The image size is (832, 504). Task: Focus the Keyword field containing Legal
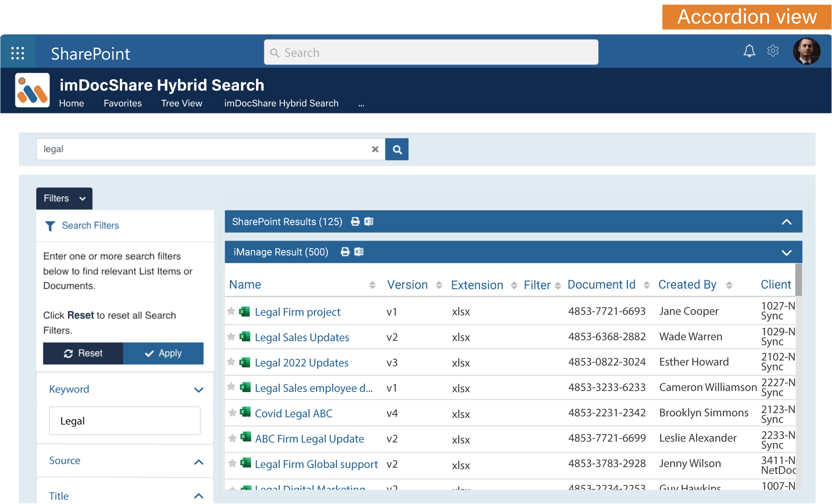[125, 421]
